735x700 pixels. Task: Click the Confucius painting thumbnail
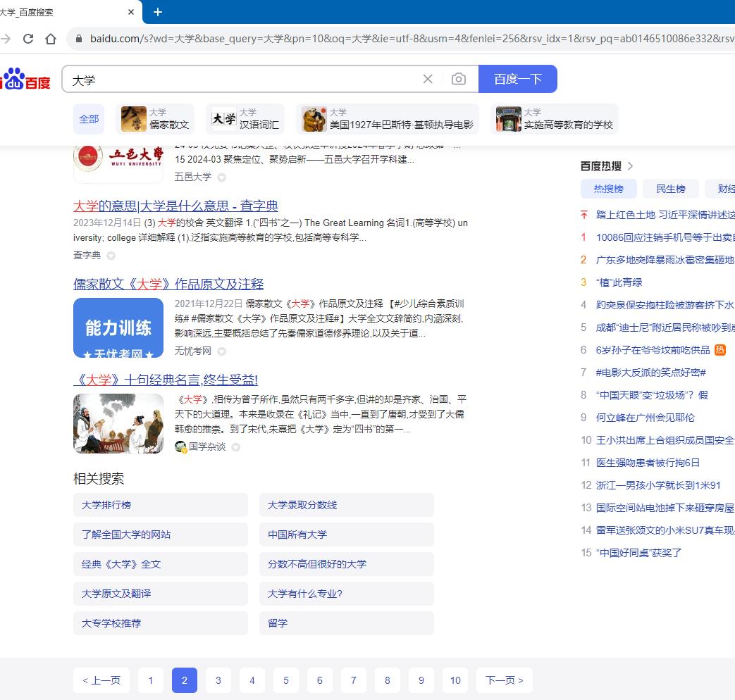[118, 423]
